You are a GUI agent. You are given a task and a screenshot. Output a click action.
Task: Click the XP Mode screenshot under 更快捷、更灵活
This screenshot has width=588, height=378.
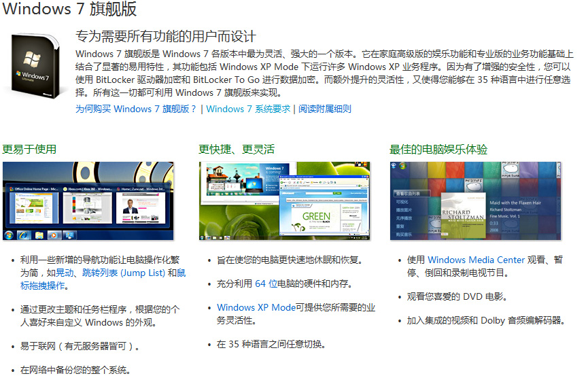coord(285,201)
